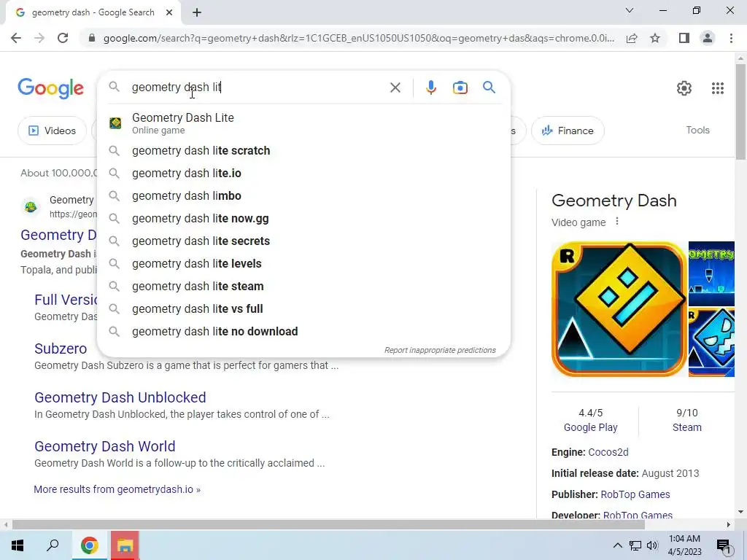Click Report inappropriate predictions
The width and height of the screenshot is (747, 560).
tap(440, 350)
